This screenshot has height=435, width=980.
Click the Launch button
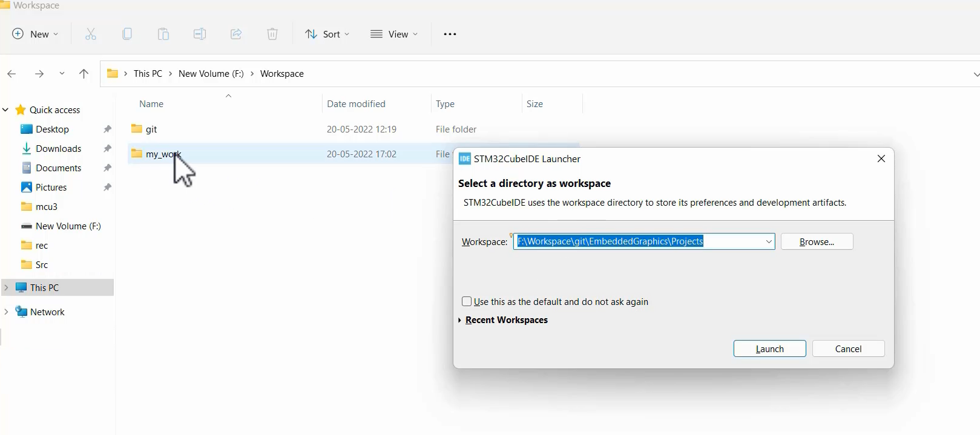[770, 348]
